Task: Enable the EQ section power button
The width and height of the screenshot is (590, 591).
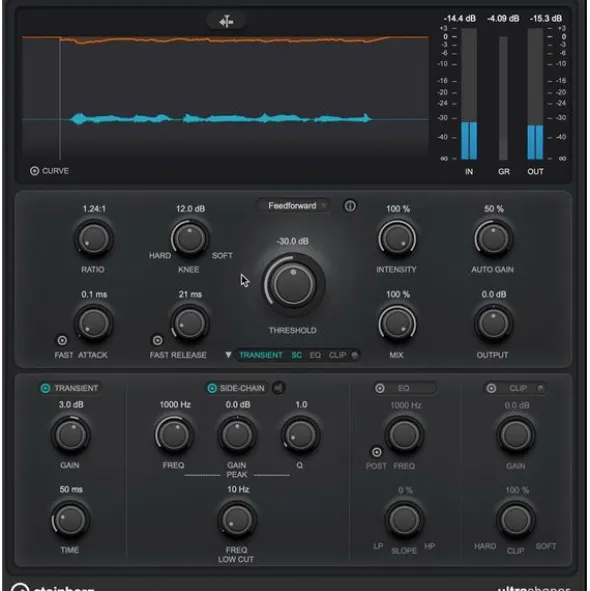Action: click(380, 388)
